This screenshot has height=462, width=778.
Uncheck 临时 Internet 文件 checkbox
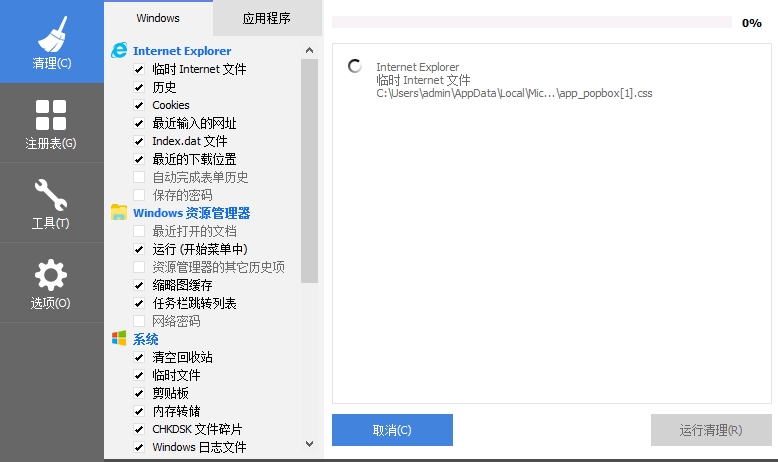pyautogui.click(x=139, y=69)
